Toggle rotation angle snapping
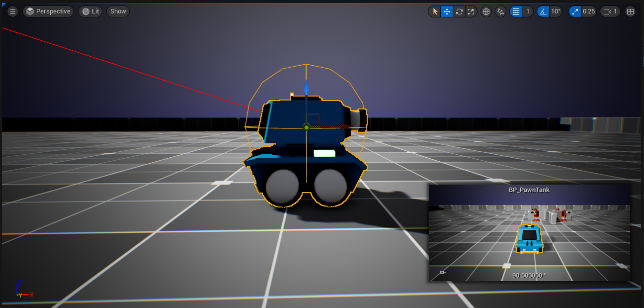644x308 pixels. click(x=543, y=11)
